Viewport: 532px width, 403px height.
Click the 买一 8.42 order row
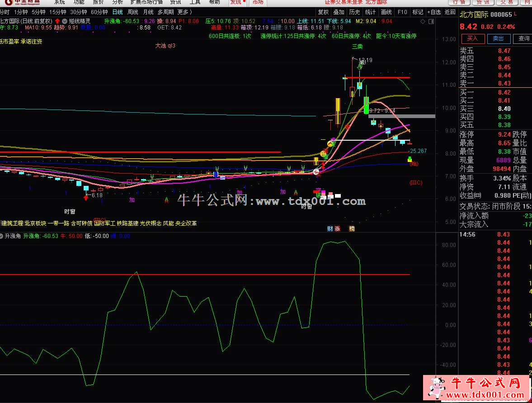click(495, 92)
